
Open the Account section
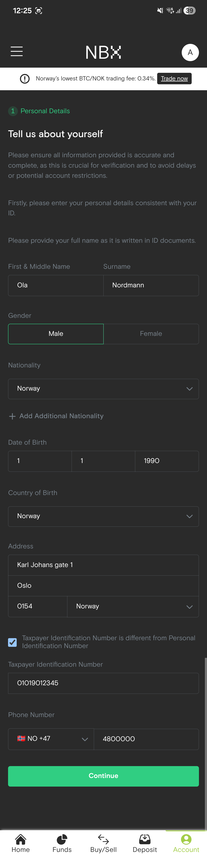coord(186,843)
